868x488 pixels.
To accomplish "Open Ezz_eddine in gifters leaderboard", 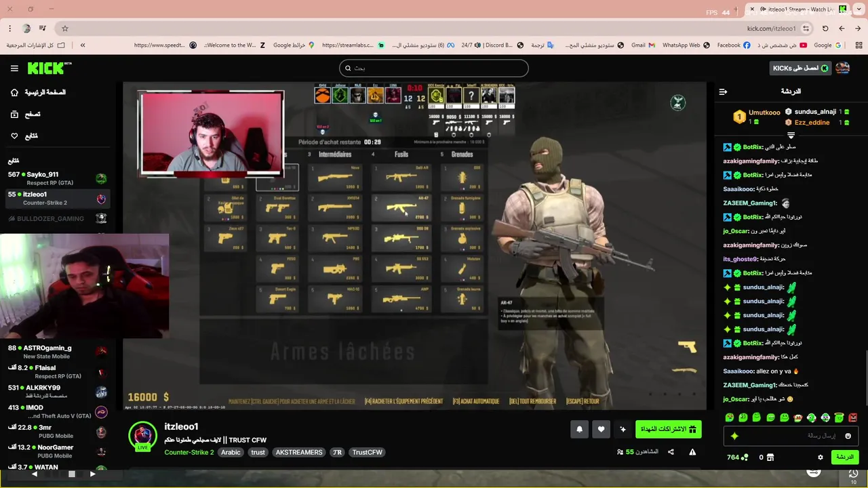I will (812, 123).
